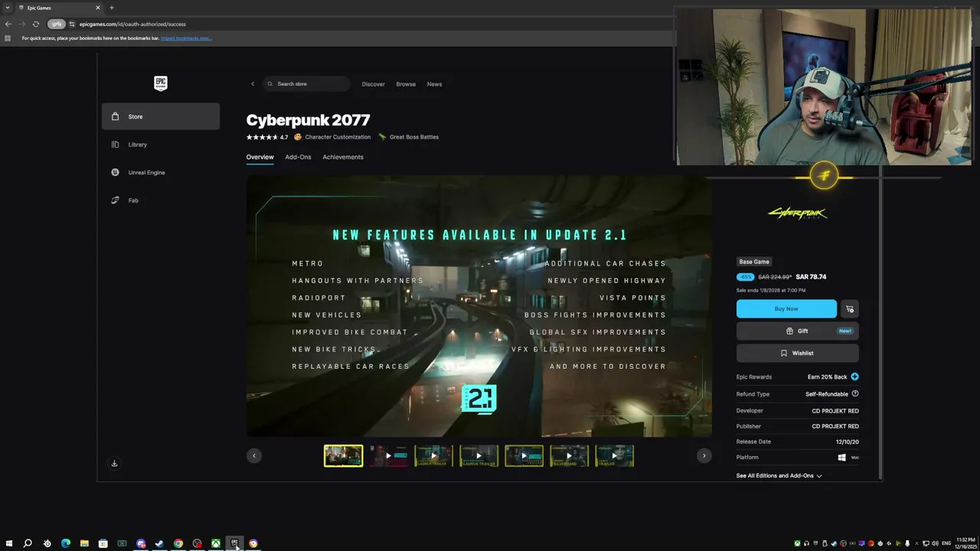
Task: Click the browser address bar URL
Action: [132, 24]
